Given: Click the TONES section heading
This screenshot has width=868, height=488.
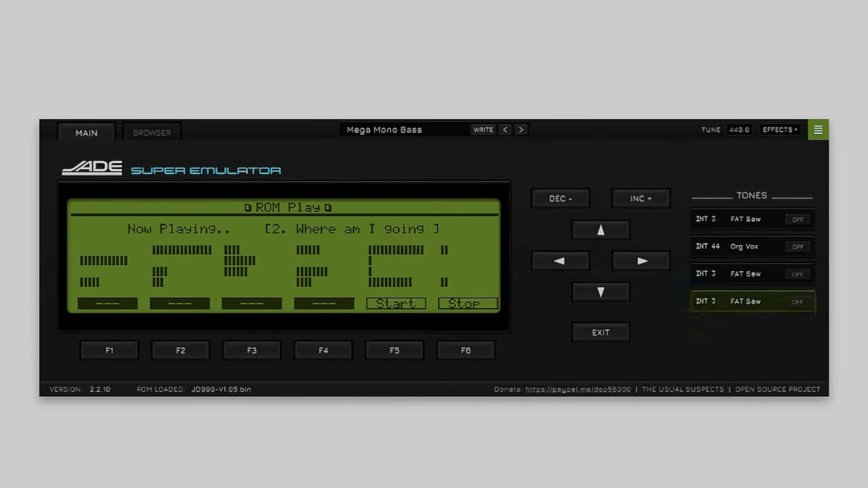Looking at the screenshot, I should (752, 195).
